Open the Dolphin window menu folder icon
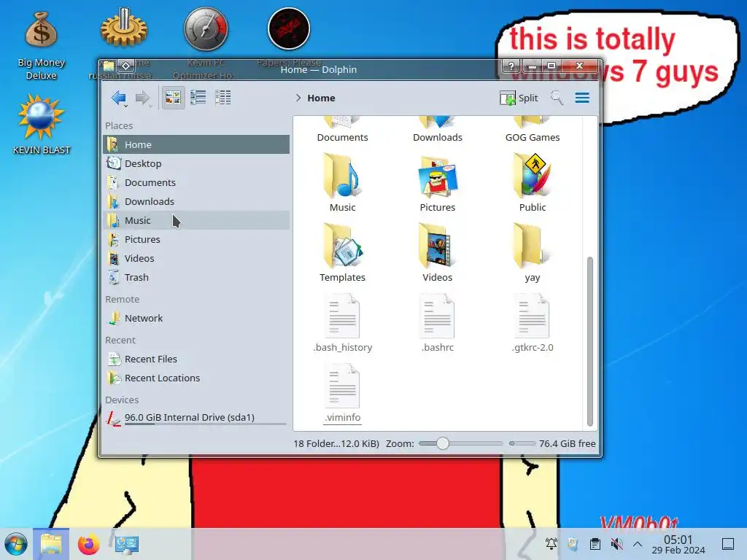The width and height of the screenshot is (747, 560). (108, 66)
